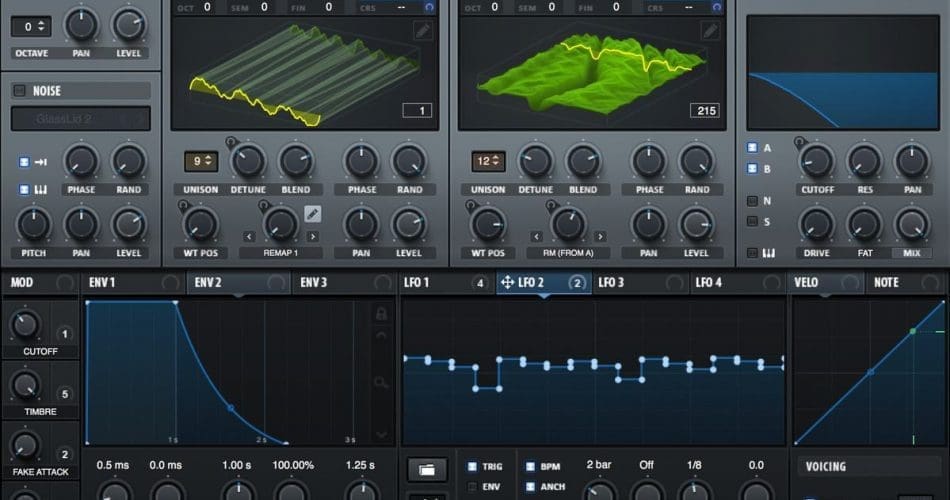This screenshot has width=950, height=500.
Task: Click the ENV 2 modulation source circle
Action: [x=276, y=282]
